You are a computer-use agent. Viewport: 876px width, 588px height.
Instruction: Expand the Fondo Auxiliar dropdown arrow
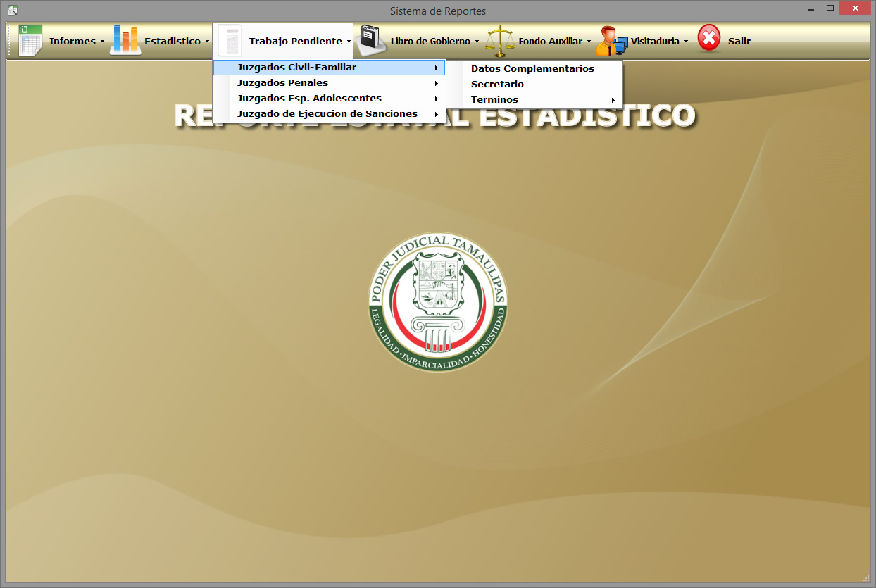tap(589, 42)
